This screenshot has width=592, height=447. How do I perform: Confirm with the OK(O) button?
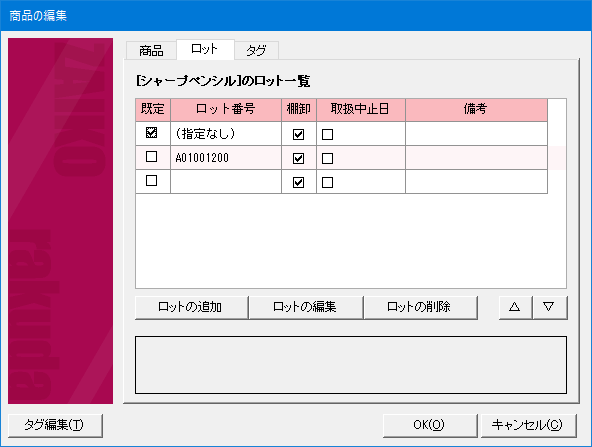pos(430,425)
